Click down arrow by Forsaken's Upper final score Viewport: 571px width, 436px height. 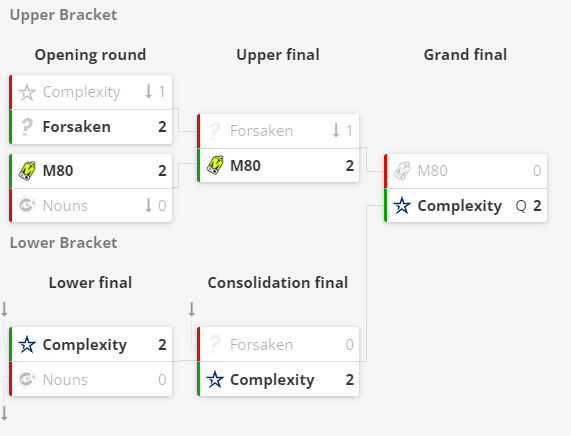(x=336, y=130)
